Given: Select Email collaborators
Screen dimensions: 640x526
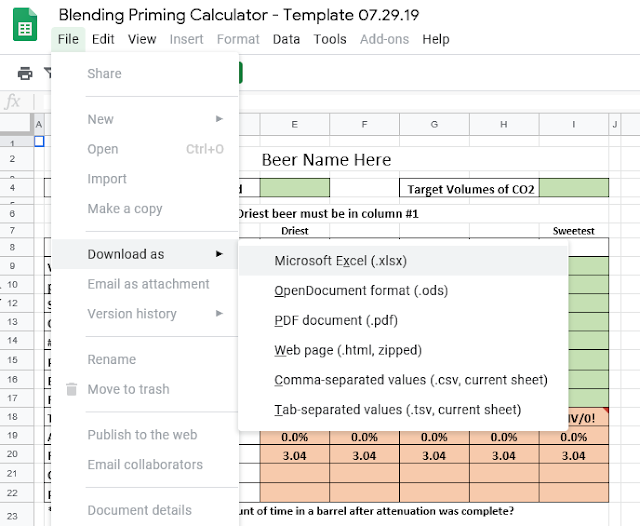Looking at the screenshot, I should (145, 465).
